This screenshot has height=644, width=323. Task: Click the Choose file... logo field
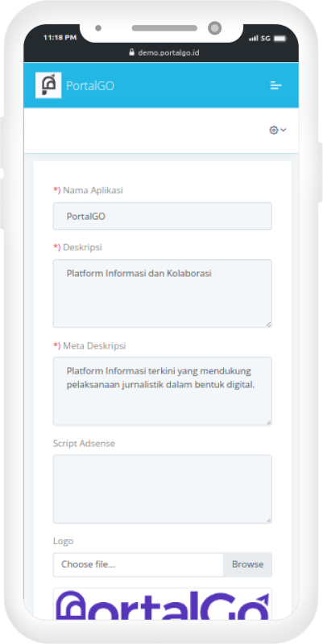138,564
